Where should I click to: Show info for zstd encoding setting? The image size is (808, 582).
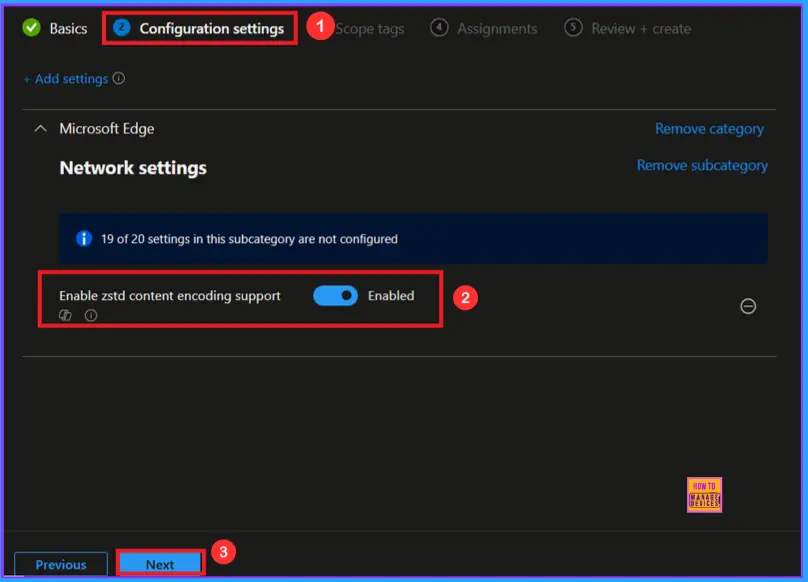tap(91, 315)
